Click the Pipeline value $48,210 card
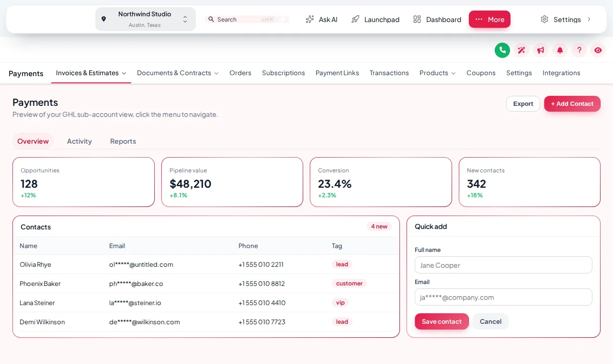This screenshot has width=613, height=364. click(232, 182)
